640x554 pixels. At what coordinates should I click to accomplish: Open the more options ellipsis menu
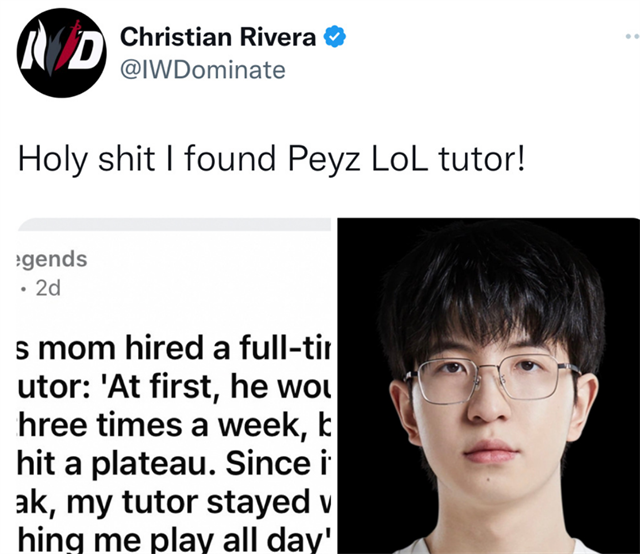(632, 37)
